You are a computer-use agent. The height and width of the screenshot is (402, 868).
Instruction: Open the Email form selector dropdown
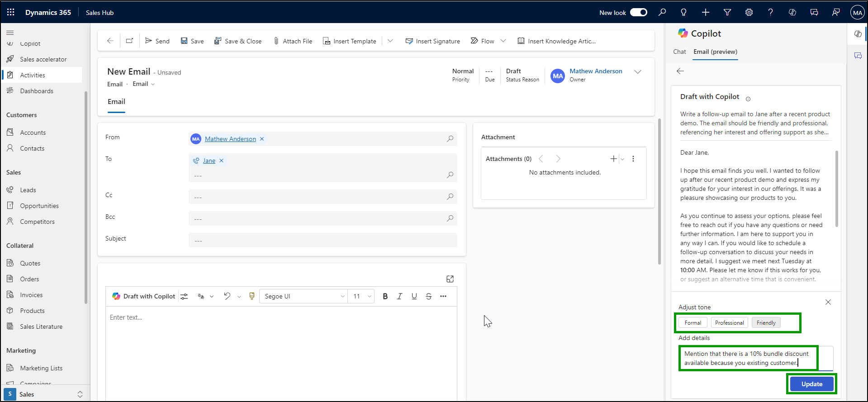144,84
